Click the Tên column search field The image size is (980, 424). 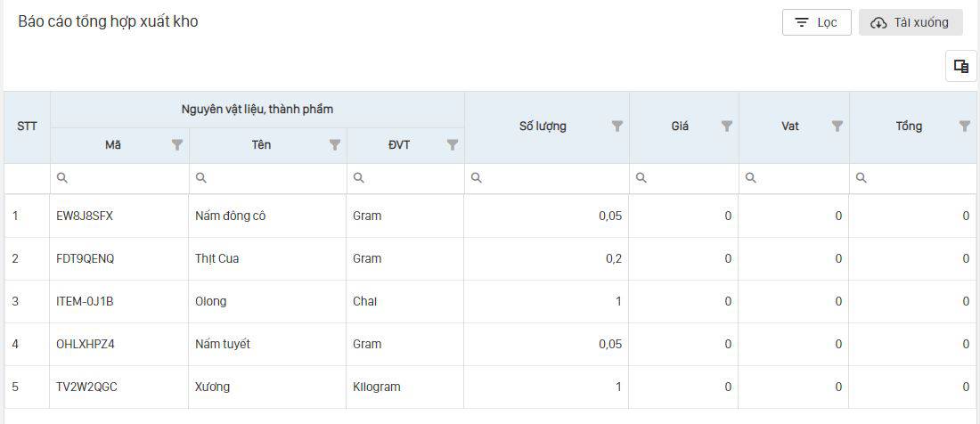click(x=274, y=178)
